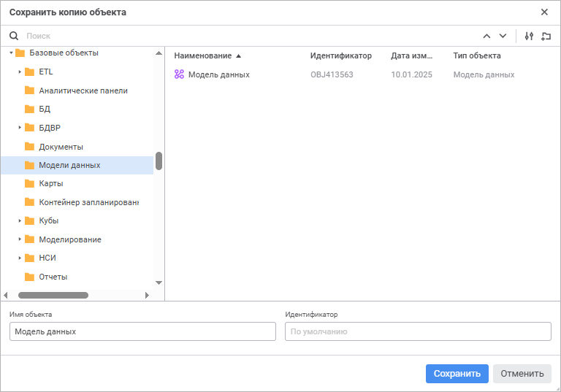Select the Аналитические панели folder
This screenshot has width=561, height=392.
[83, 91]
